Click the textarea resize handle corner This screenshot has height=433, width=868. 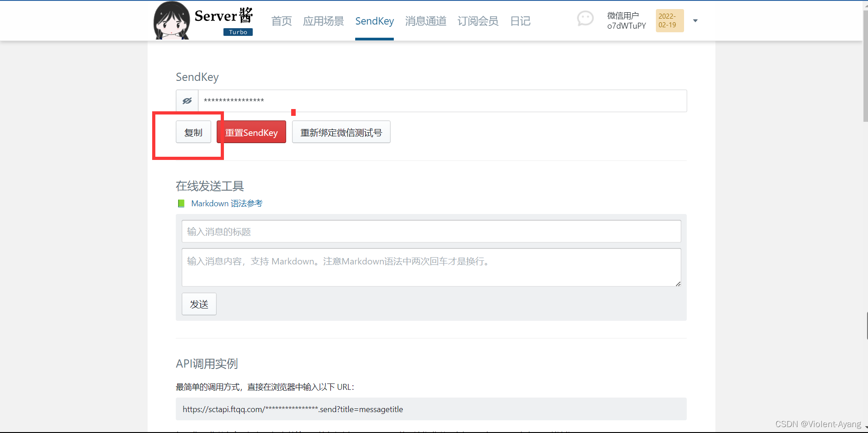678,284
